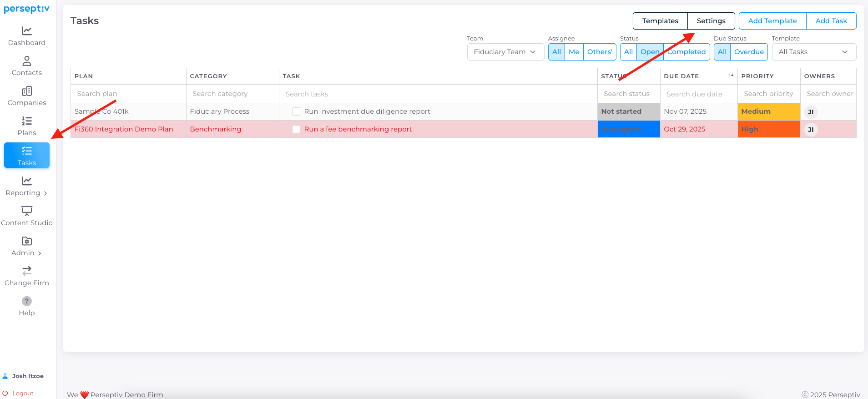The image size is (868, 399).
Task: Check the 'Run investment due diligence report' checkbox
Action: (296, 111)
